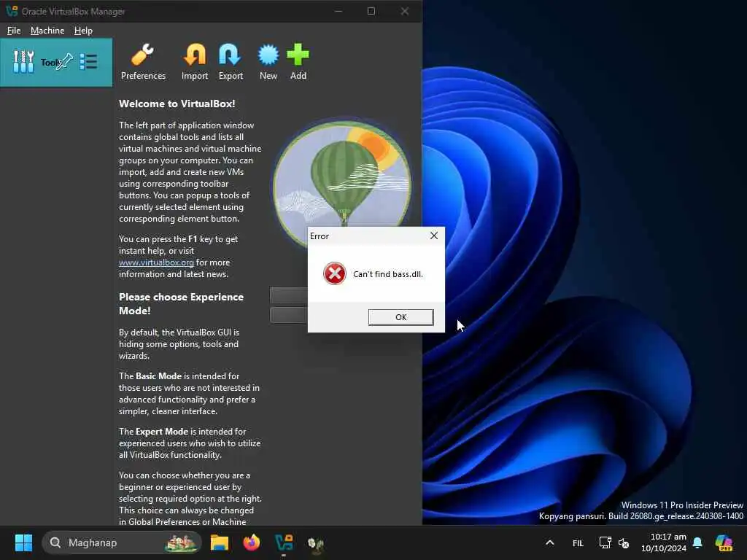Open the network status tray icon
This screenshot has height=560, width=747.
pyautogui.click(x=605, y=542)
